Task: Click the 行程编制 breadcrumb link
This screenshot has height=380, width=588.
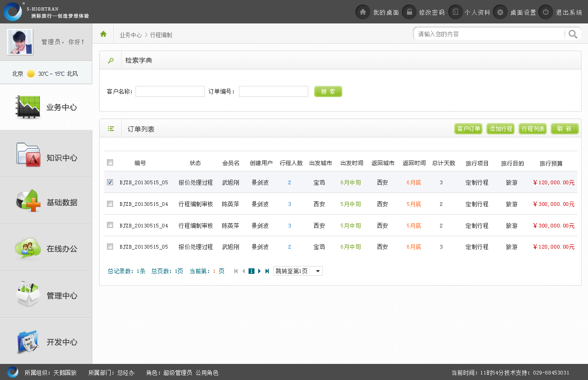Action: tap(161, 35)
